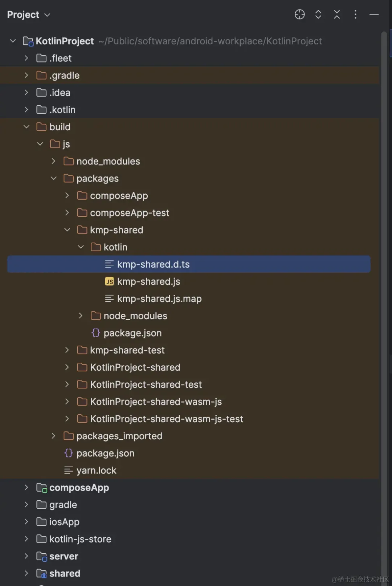
Task: Select the iosApp folder
Action: click(64, 522)
